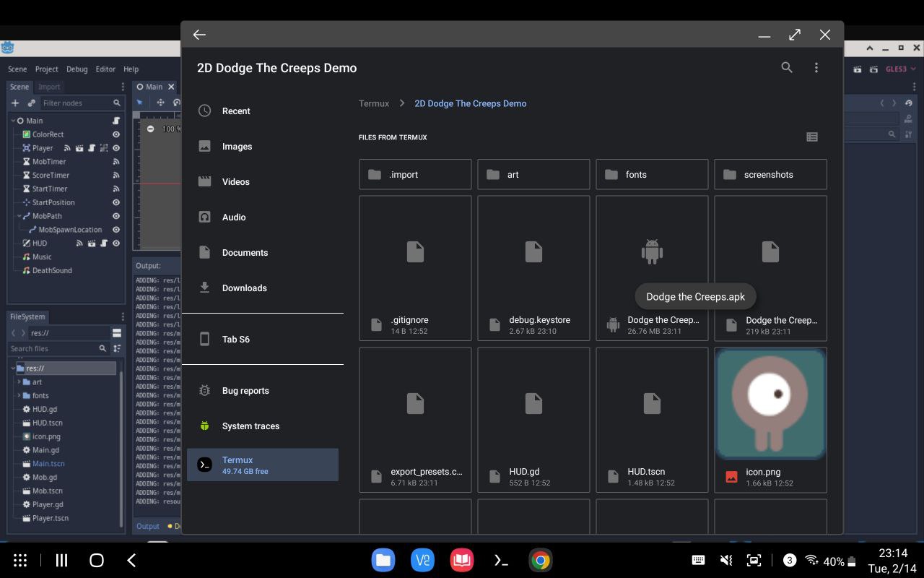This screenshot has height=578, width=924.
Task: Switch file picker to list view
Action: tap(812, 137)
